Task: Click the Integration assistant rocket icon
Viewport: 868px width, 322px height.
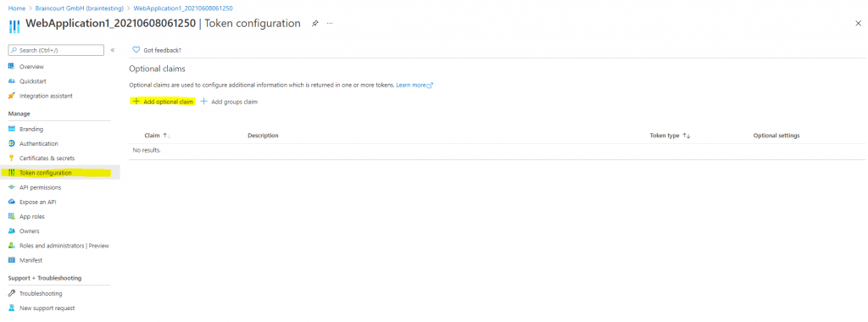Action: pos(12,96)
